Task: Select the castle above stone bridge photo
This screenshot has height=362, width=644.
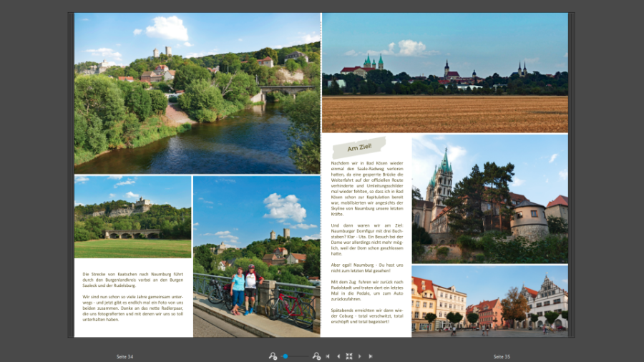Action: [x=132, y=217]
